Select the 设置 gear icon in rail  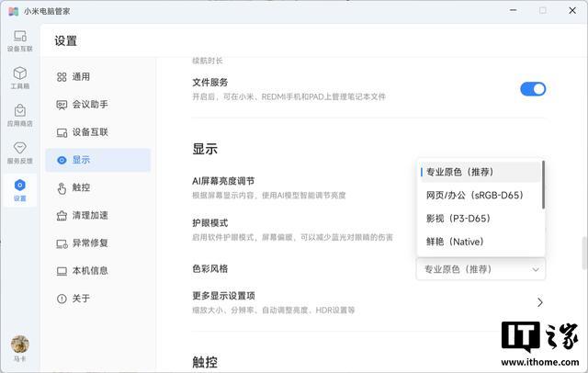click(20, 190)
